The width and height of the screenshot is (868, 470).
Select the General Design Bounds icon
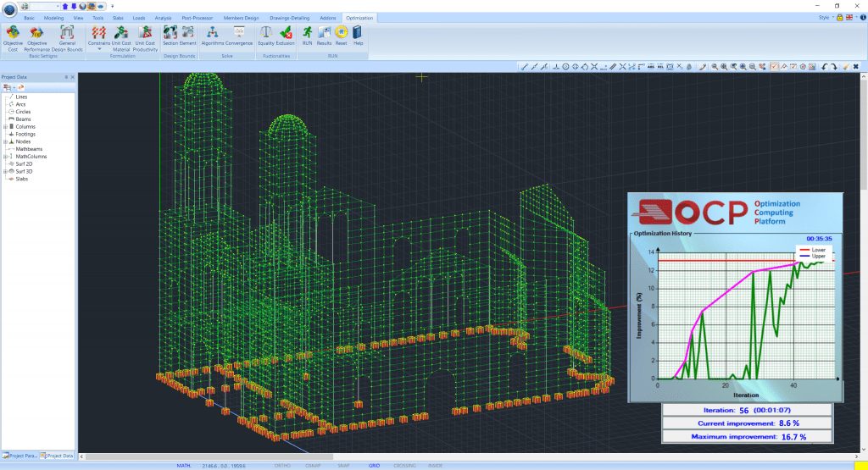[x=67, y=33]
